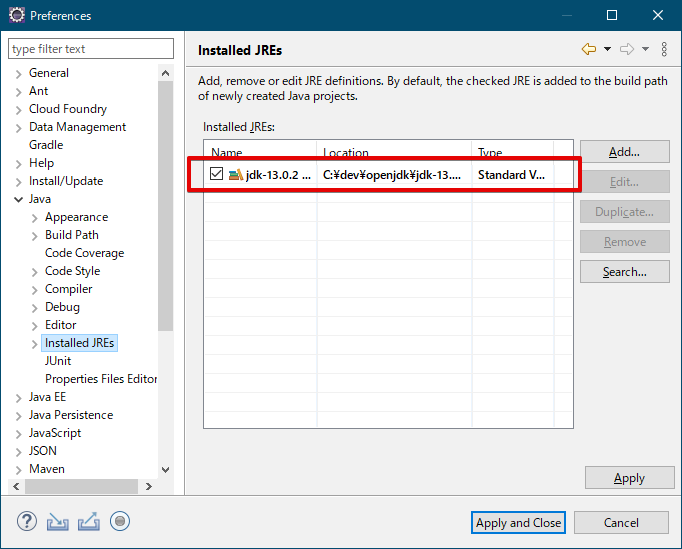
Task: Click the tree vertical scrollbar thumb
Action: [x=165, y=206]
